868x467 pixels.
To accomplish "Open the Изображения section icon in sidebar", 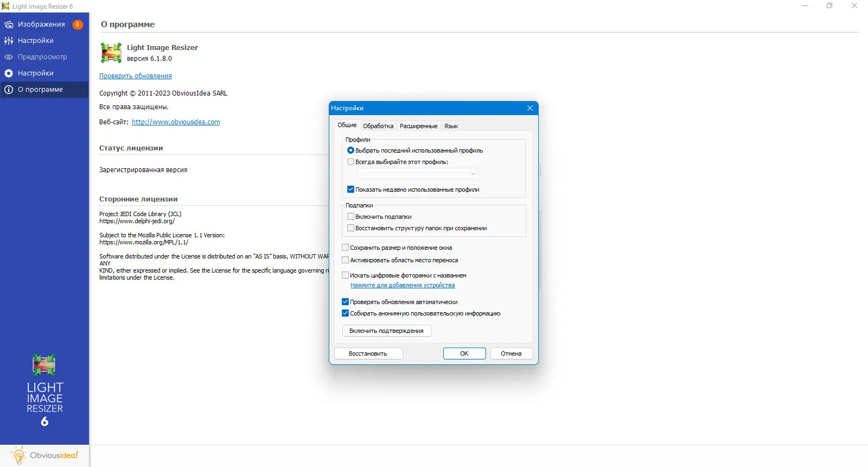I will coord(9,24).
